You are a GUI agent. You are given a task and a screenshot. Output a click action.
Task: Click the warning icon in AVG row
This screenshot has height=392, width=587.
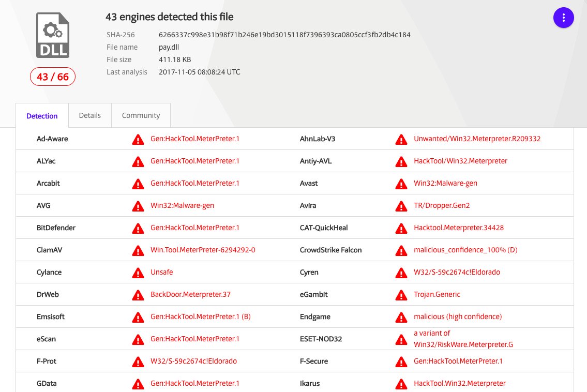coord(138,206)
